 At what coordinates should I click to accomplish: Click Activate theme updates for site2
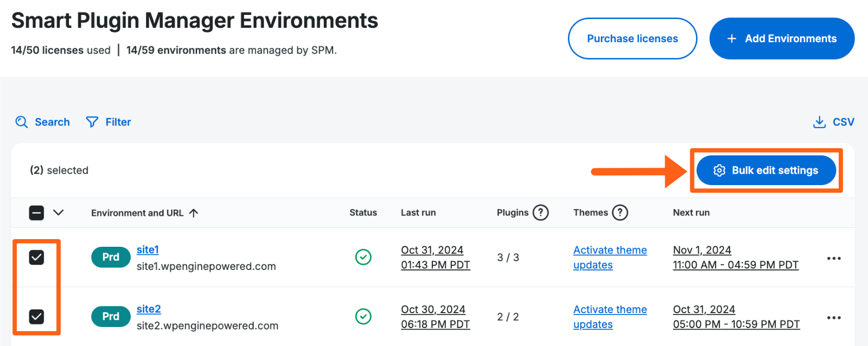tap(610, 317)
